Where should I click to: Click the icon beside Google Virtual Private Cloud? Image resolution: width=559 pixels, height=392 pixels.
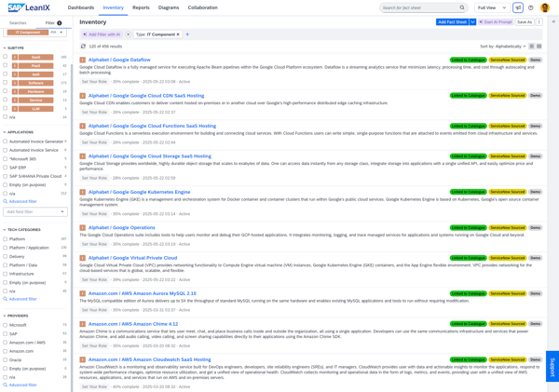click(x=82, y=258)
